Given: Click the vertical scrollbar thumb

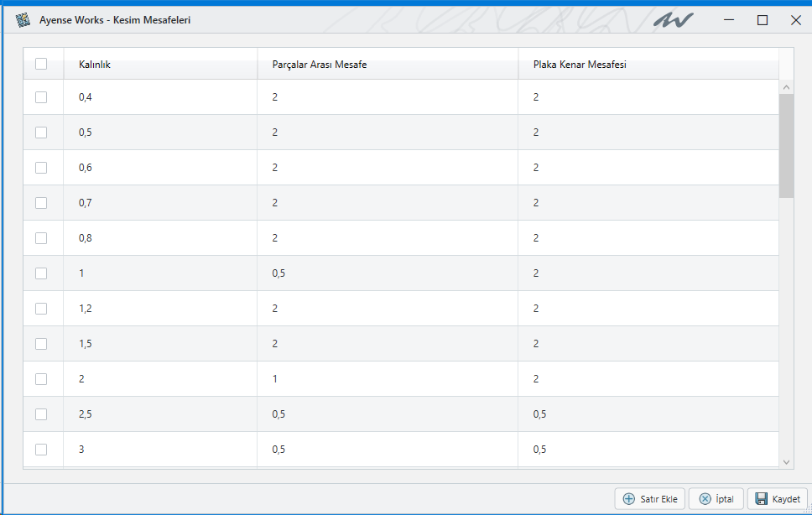Looking at the screenshot, I should point(786,146).
